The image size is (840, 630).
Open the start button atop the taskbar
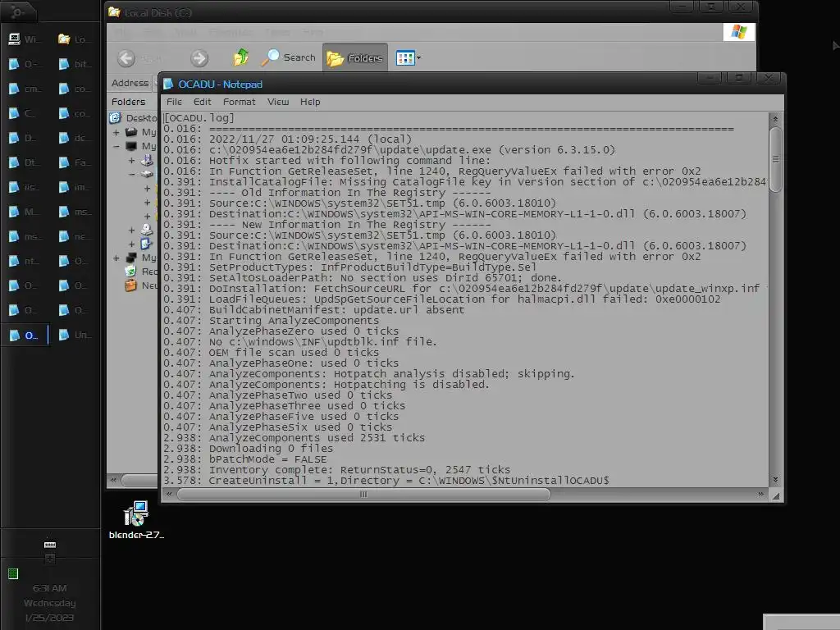click(x=18, y=11)
